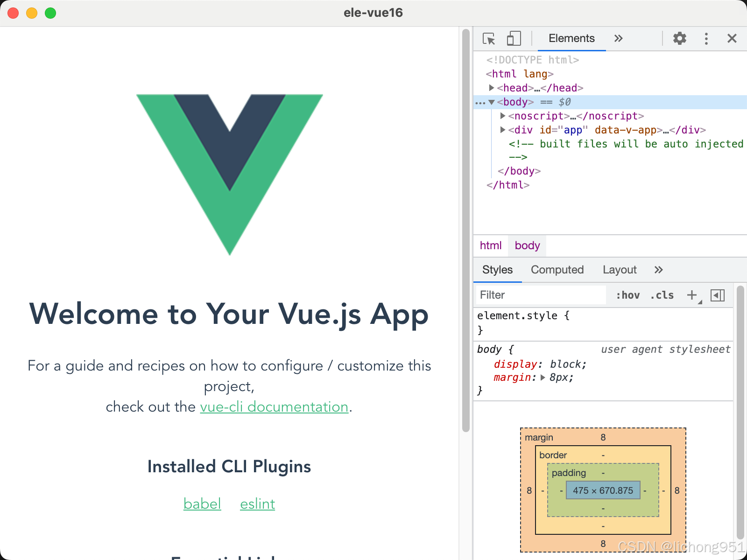Expand the noscript element node
Screen dimensions: 747x560
click(x=503, y=116)
